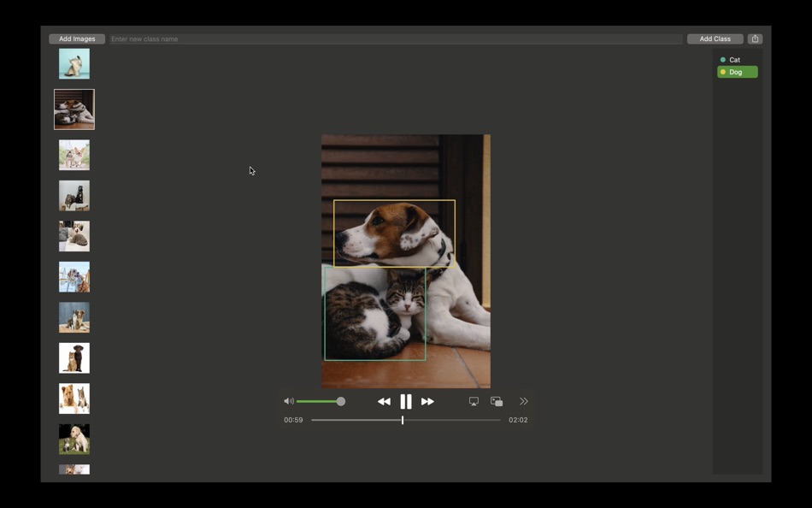The image size is (812, 508).
Task: Select thumbnail of dog on blue chairs
Action: pos(74,277)
